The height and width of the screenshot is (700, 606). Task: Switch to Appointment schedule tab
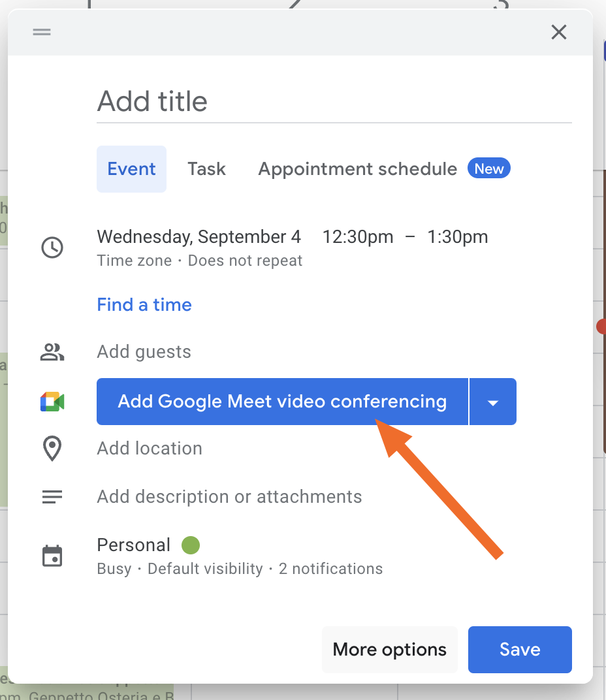coord(357,168)
